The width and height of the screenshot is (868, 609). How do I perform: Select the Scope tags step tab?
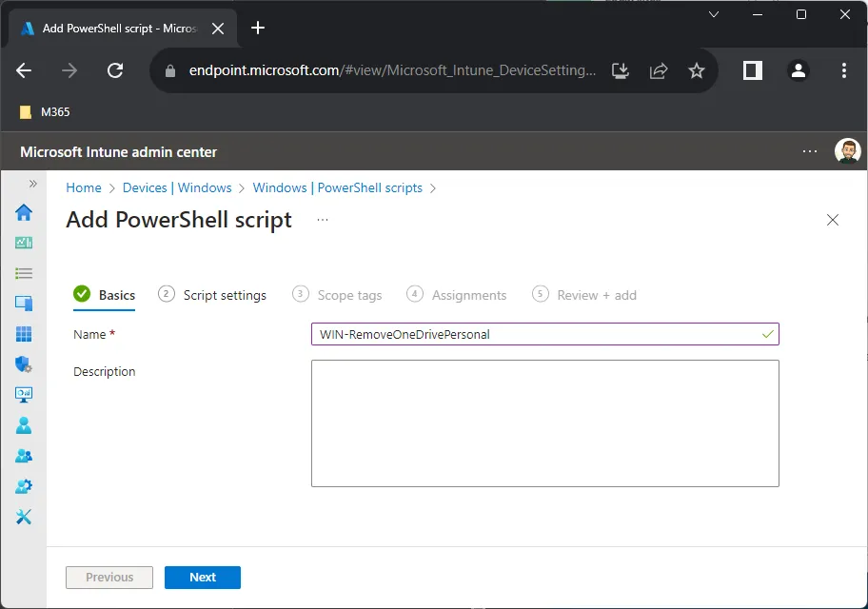click(x=337, y=295)
